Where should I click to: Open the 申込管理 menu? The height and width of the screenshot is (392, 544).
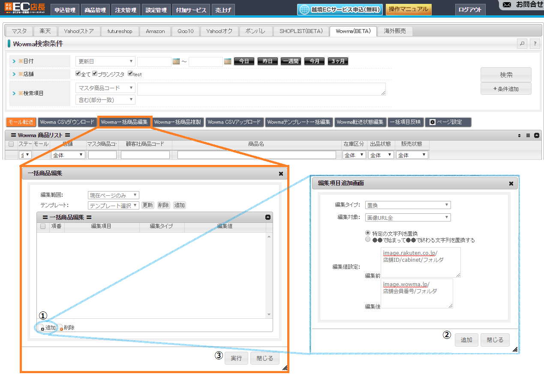pos(65,10)
